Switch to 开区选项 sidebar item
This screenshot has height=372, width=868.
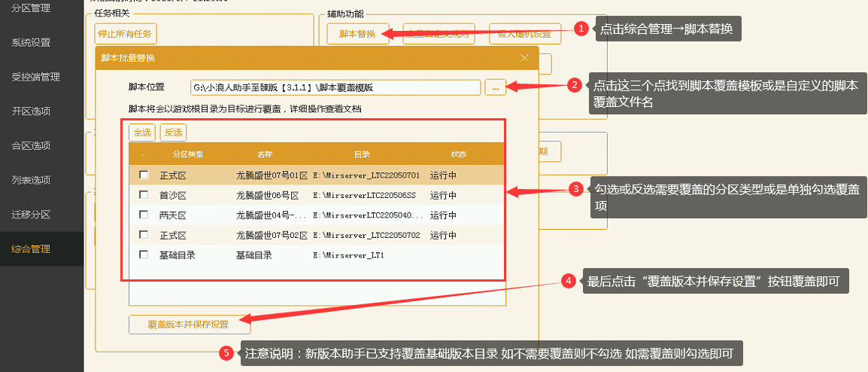pos(31,111)
